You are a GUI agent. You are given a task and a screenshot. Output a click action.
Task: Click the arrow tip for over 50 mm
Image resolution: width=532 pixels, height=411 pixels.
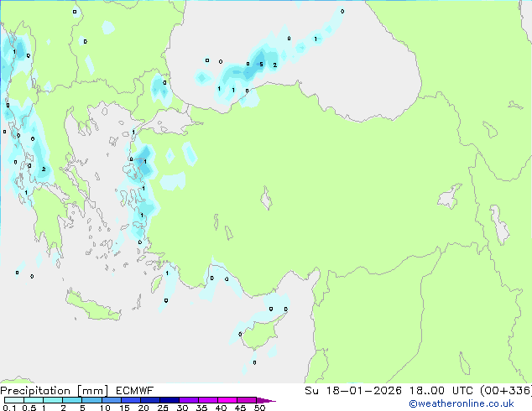pyautogui.click(x=266, y=400)
